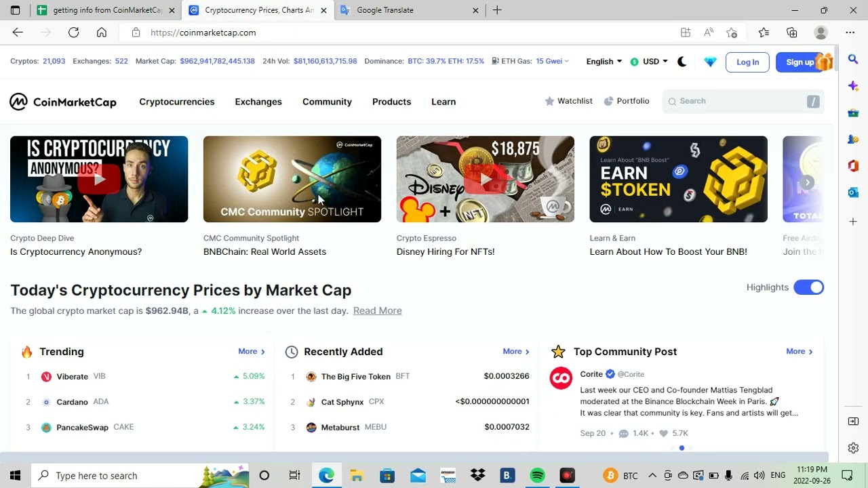Open Edge Settings and more menu
The image size is (868, 488).
[850, 33]
